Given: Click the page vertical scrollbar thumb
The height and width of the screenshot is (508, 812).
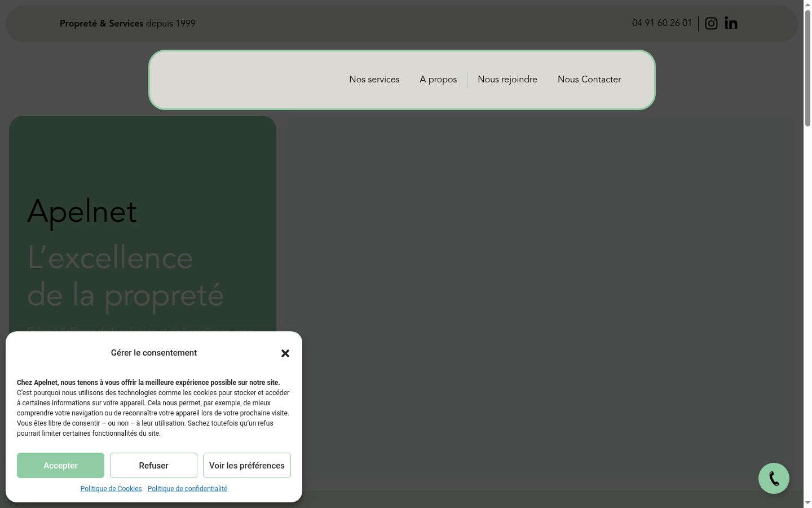Looking at the screenshot, I should click(807, 68).
